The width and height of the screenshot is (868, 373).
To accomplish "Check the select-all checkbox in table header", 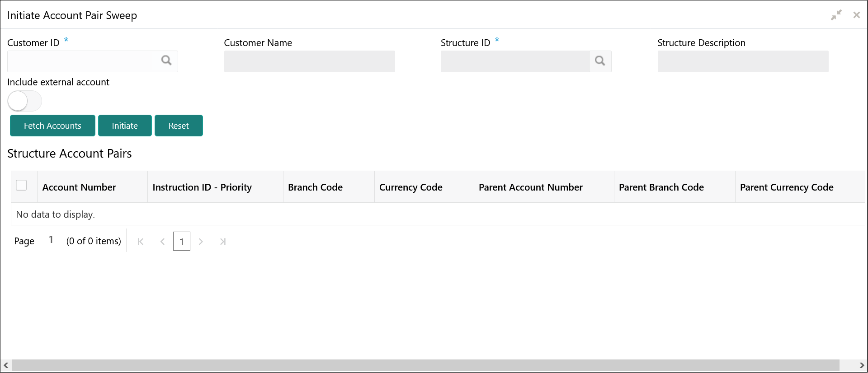I will (x=21, y=185).
